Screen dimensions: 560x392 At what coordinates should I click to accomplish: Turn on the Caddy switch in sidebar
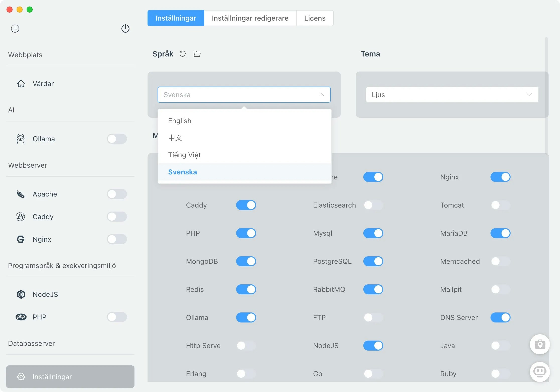coord(117,217)
